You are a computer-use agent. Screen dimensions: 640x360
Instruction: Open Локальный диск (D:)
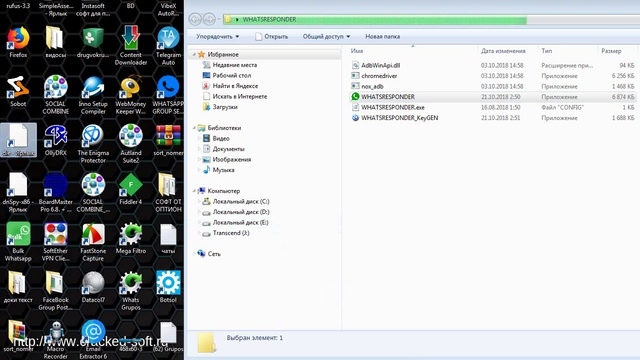(x=241, y=212)
